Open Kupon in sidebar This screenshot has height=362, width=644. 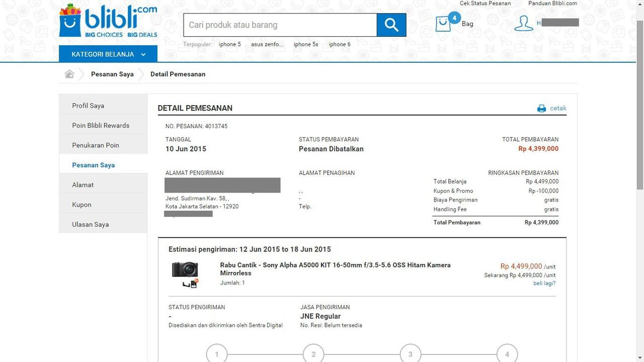(x=103, y=205)
